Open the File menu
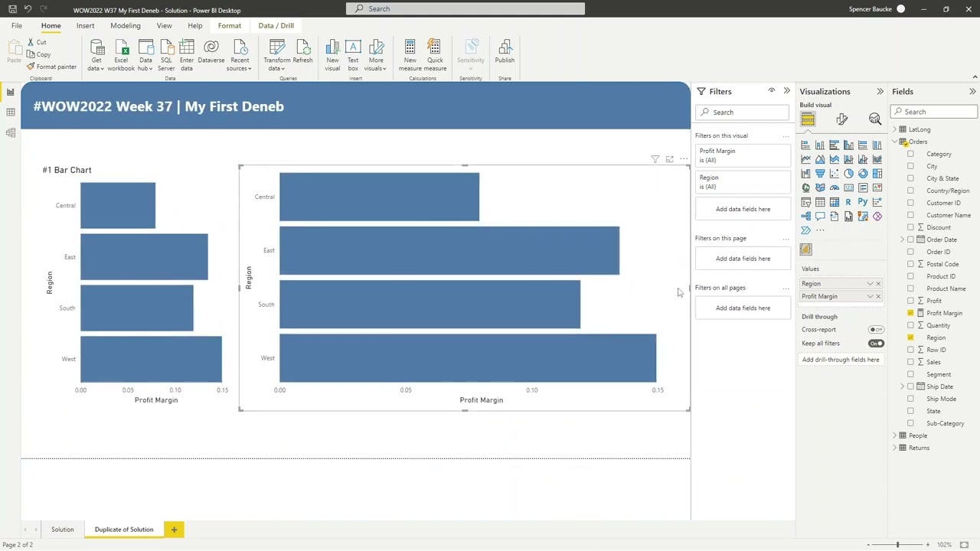The height and width of the screenshot is (551, 980). [16, 26]
